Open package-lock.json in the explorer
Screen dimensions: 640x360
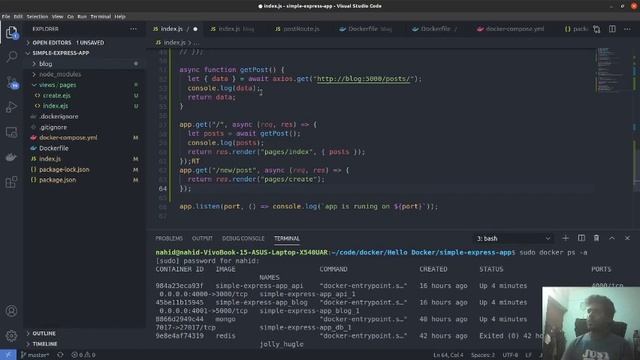tap(64, 169)
